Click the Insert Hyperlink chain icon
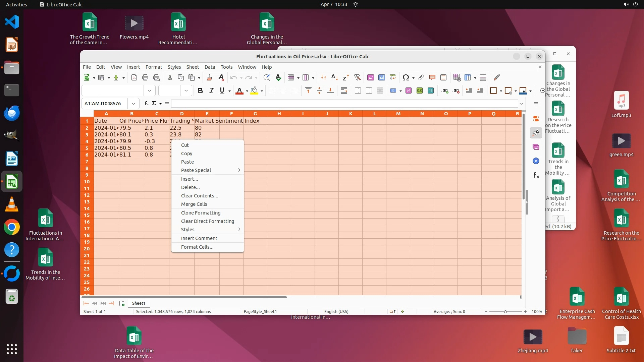 point(421,78)
